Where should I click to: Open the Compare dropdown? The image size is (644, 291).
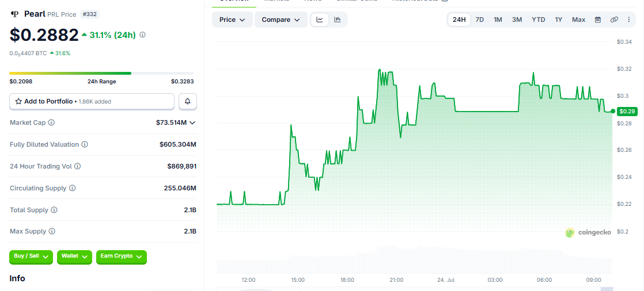point(281,19)
